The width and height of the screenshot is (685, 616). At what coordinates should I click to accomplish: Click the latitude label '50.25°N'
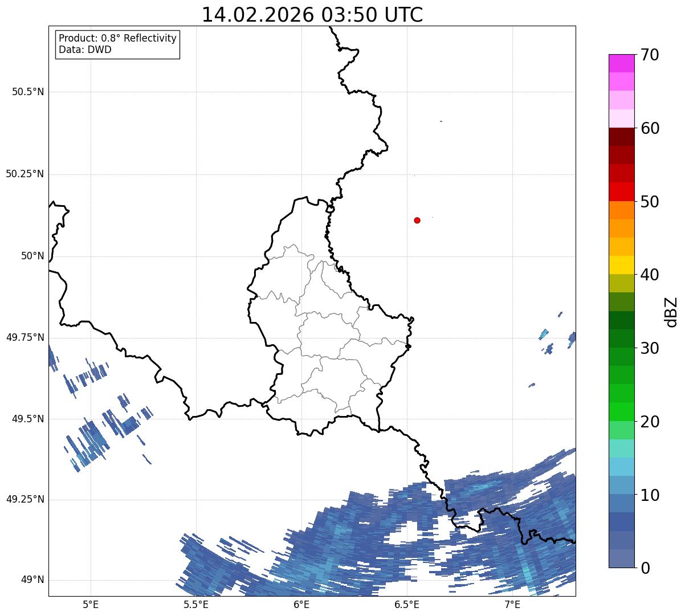click(25, 174)
